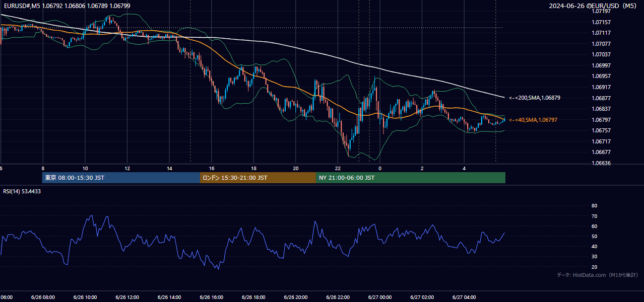Click price axis value 1.06717
644x302 pixels.
pyautogui.click(x=601, y=141)
